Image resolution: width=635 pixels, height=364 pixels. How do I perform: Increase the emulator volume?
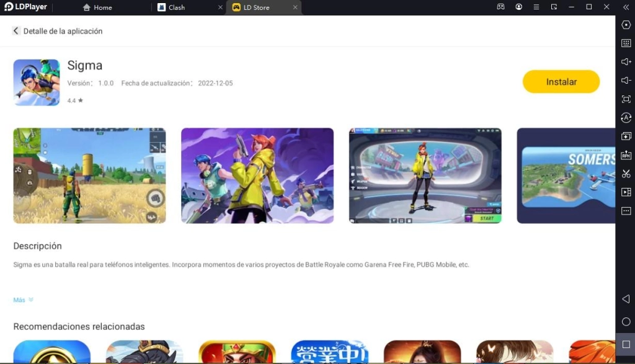coord(626,61)
